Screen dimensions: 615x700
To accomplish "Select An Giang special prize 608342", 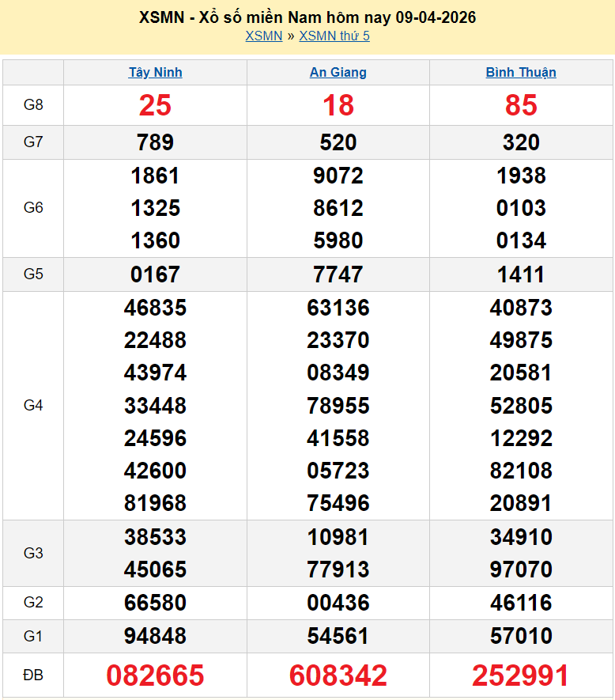I will coord(338,675).
